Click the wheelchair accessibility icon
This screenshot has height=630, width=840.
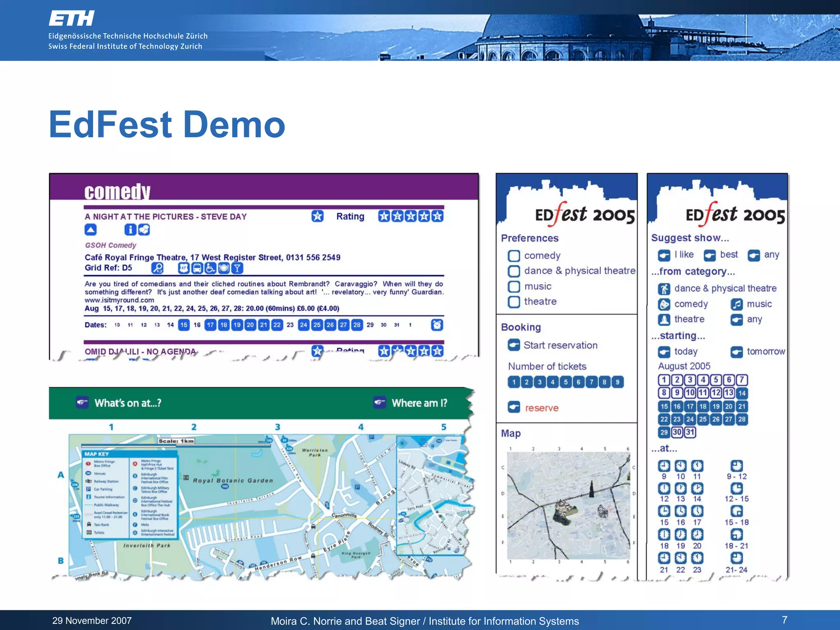pos(210,268)
